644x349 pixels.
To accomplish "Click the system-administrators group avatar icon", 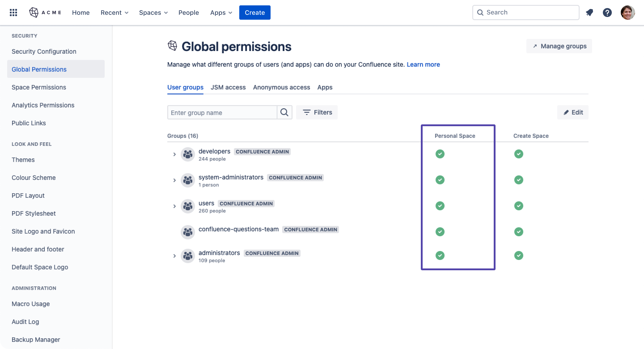I will tap(188, 180).
